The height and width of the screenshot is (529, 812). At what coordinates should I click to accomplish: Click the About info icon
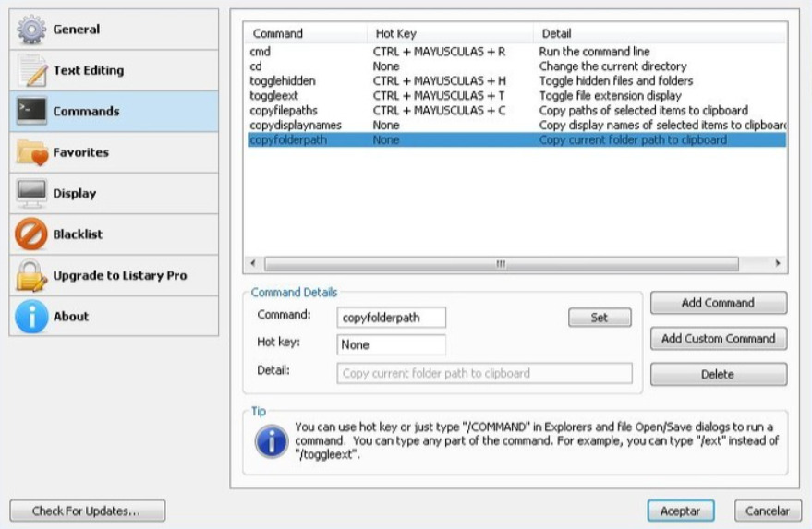(x=31, y=317)
